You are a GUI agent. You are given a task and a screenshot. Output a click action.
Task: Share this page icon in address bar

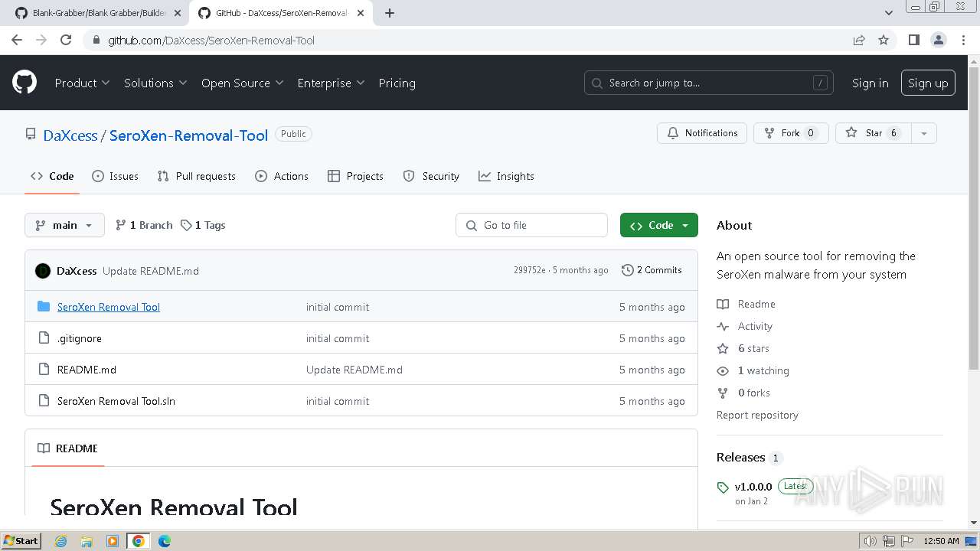(859, 40)
